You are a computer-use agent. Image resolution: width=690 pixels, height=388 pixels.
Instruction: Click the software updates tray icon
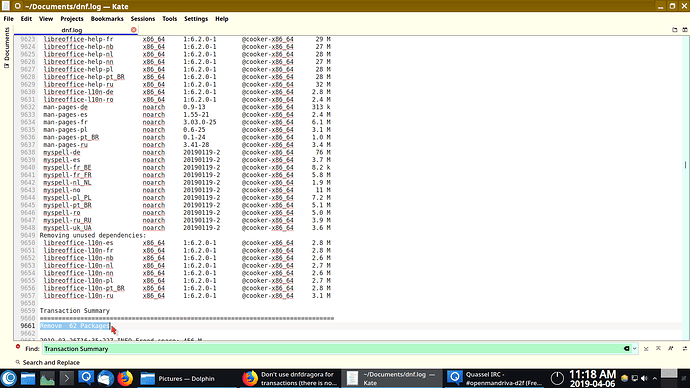(624, 378)
